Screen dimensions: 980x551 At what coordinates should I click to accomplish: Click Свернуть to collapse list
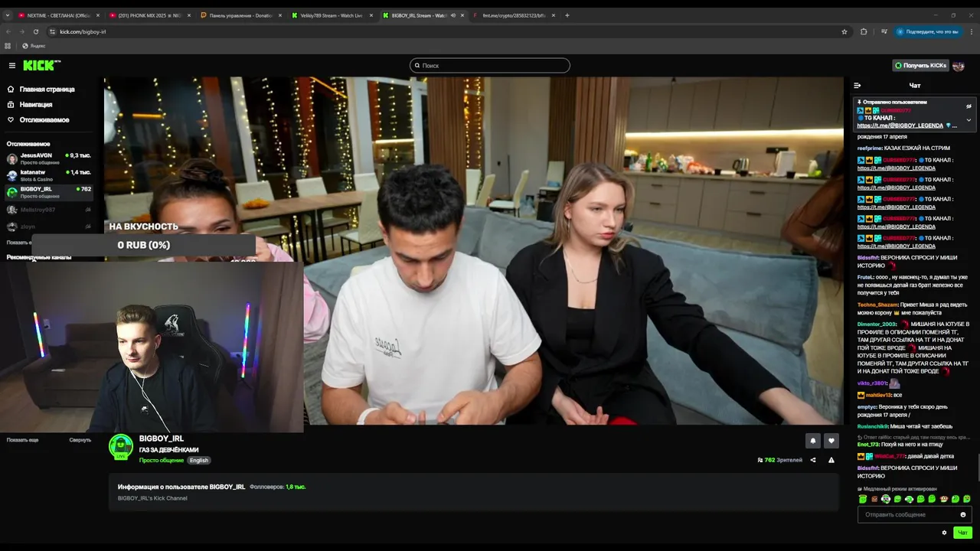coord(80,440)
